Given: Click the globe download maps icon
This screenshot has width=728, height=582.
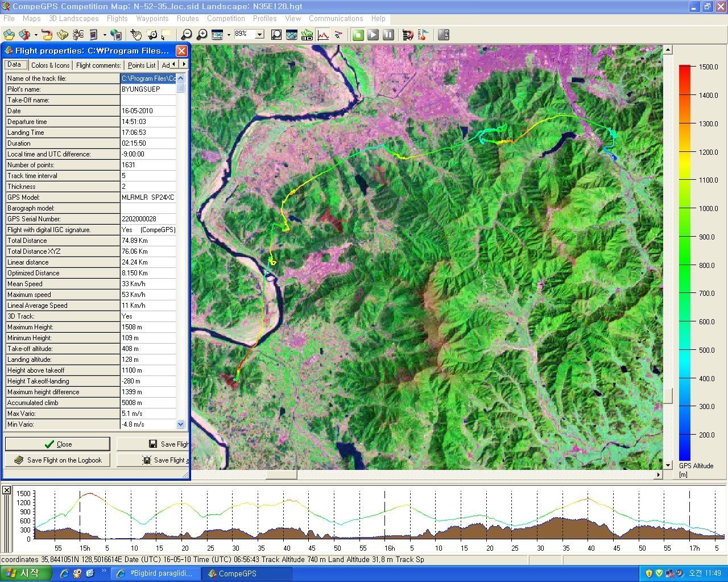Looking at the screenshot, I should point(117,35).
